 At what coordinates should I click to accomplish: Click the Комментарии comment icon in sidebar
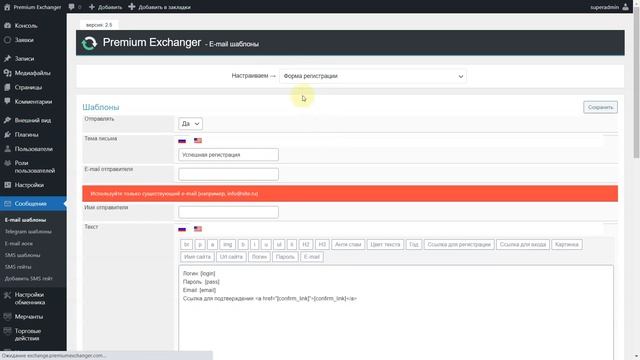coord(7,102)
